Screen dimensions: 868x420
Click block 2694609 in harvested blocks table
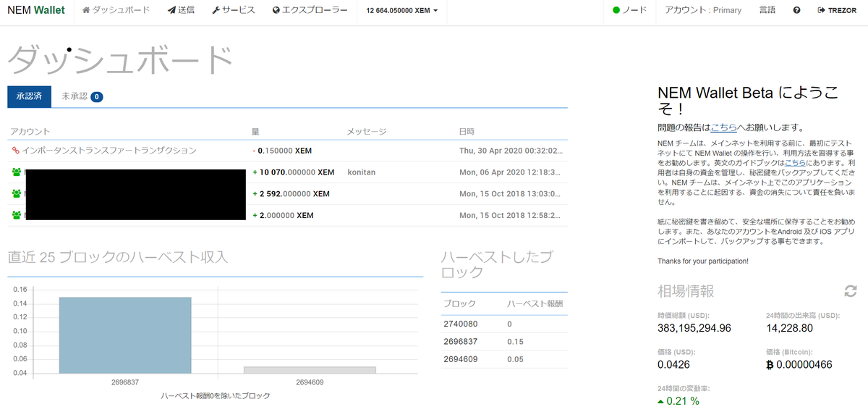tap(460, 359)
